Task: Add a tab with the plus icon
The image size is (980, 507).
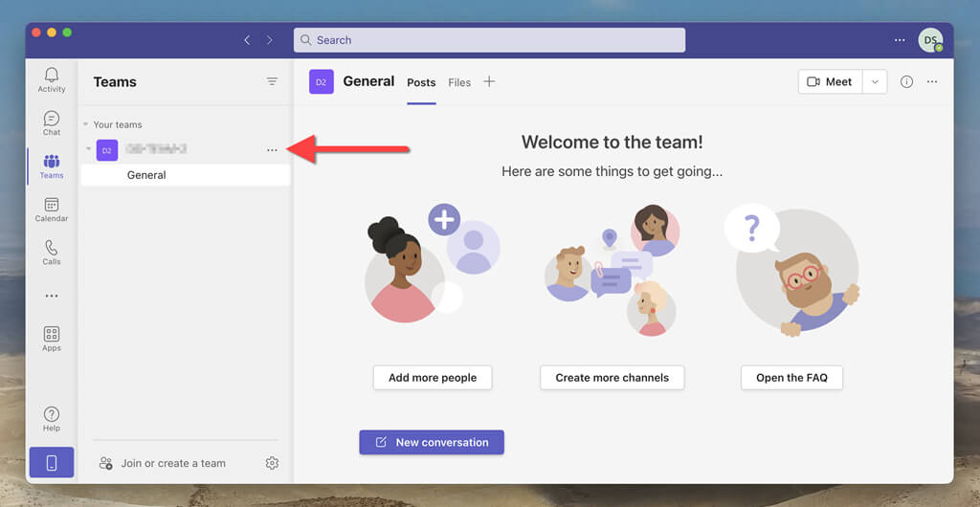Action: [x=489, y=81]
